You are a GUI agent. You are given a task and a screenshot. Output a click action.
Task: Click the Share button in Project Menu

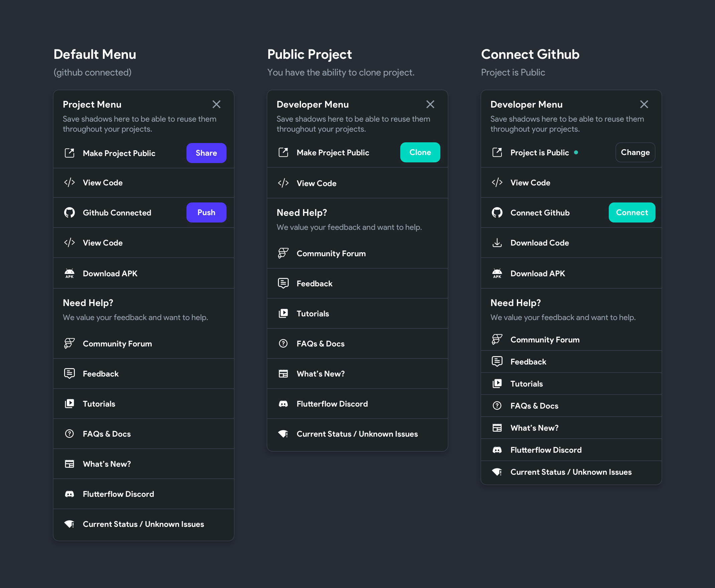tap(206, 153)
